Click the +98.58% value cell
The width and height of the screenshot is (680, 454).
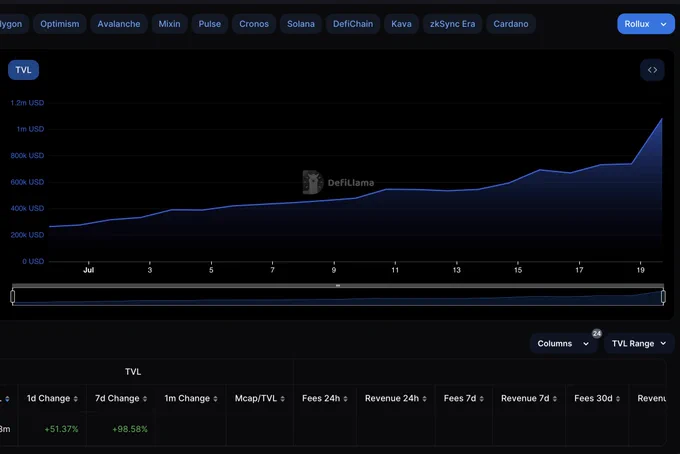[x=130, y=429]
